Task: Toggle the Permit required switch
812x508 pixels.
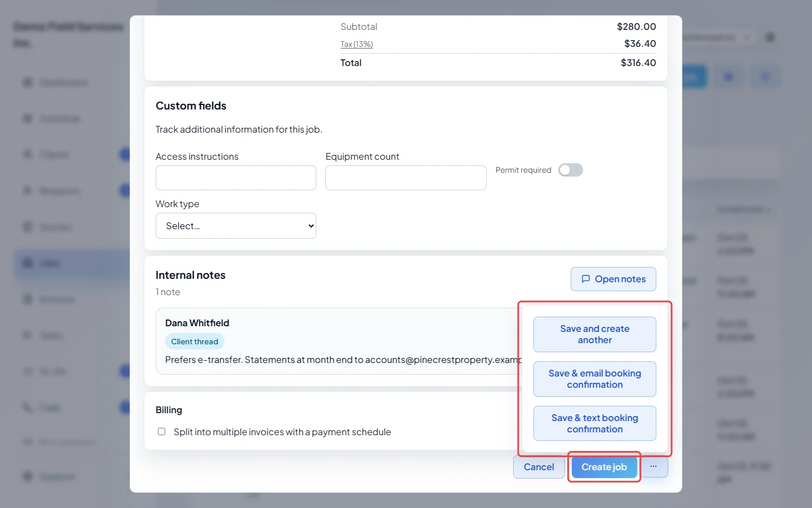Action: click(571, 170)
